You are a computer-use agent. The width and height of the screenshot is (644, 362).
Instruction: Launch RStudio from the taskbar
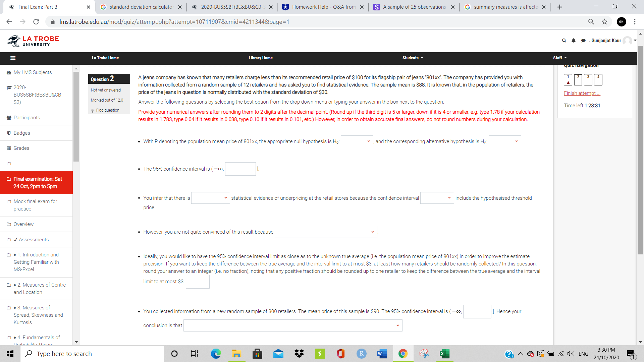(361, 353)
